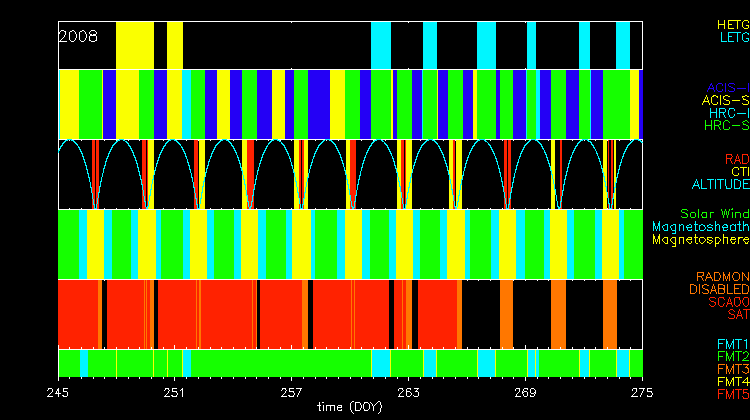The width and height of the screenshot is (750, 420).
Task: Select the HRC-I legend entry
Action: point(727,113)
